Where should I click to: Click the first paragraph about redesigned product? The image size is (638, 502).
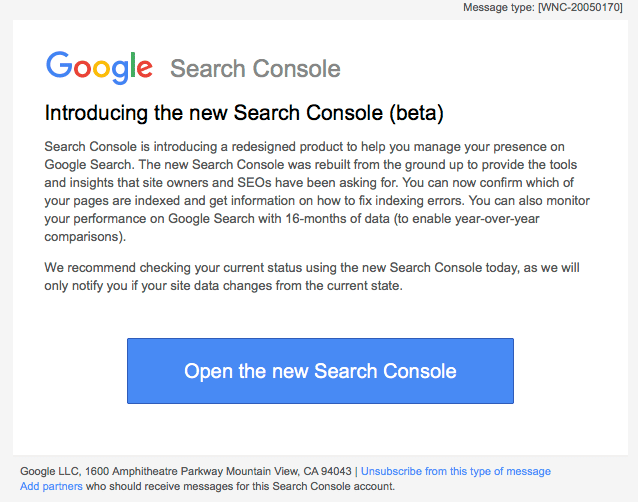(317, 191)
